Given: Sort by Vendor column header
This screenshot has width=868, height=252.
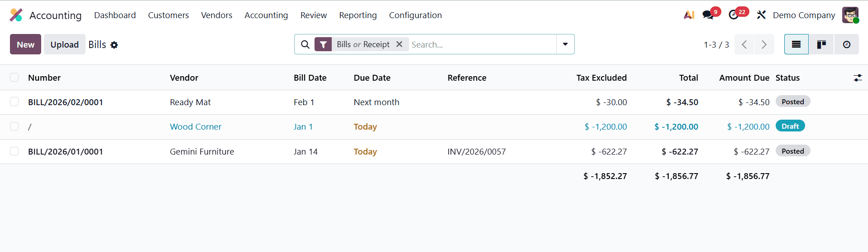Looking at the screenshot, I should pyautogui.click(x=184, y=78).
